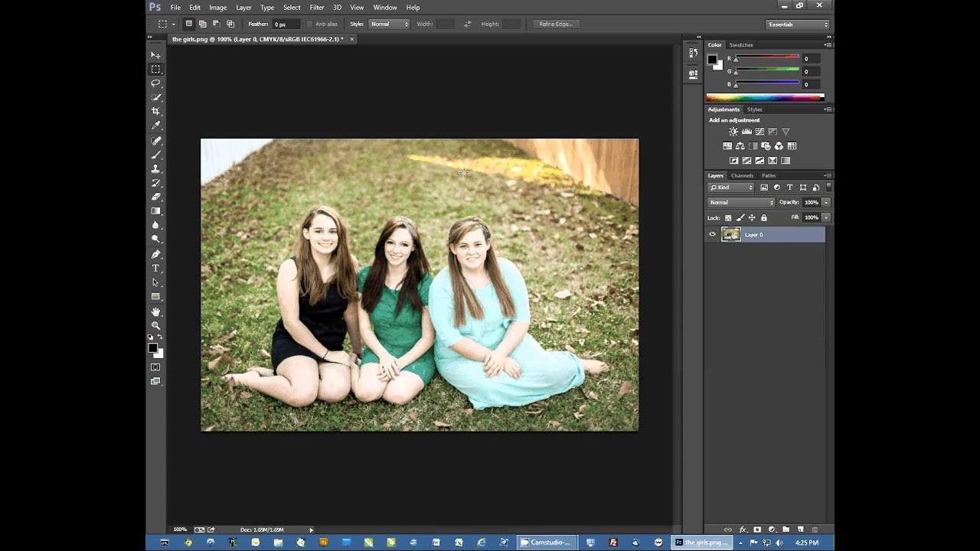980x551 pixels.
Task: Select the History Brush tool
Action: [155, 183]
